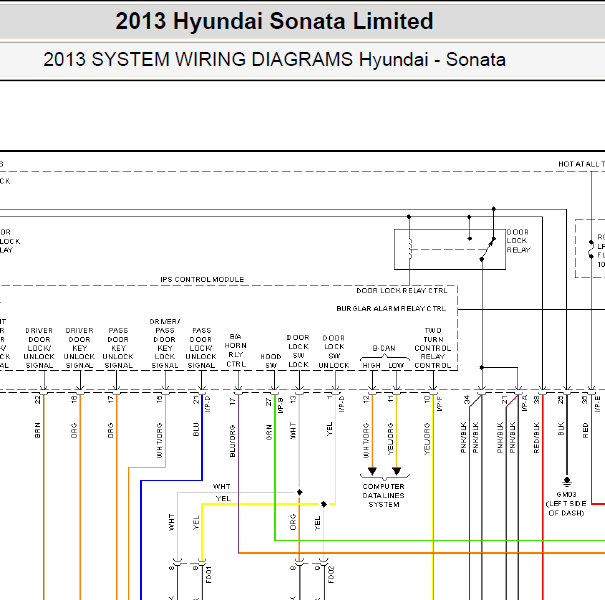The image size is (605, 600).
Task: Select the "GRN" wire color label
Action: [x=269, y=433]
